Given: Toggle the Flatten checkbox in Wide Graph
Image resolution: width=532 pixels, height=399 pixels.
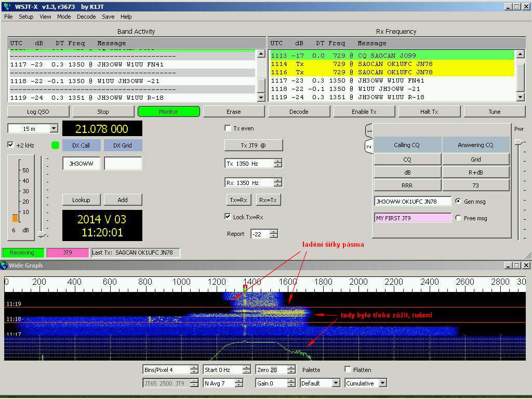Looking at the screenshot, I should point(348,369).
